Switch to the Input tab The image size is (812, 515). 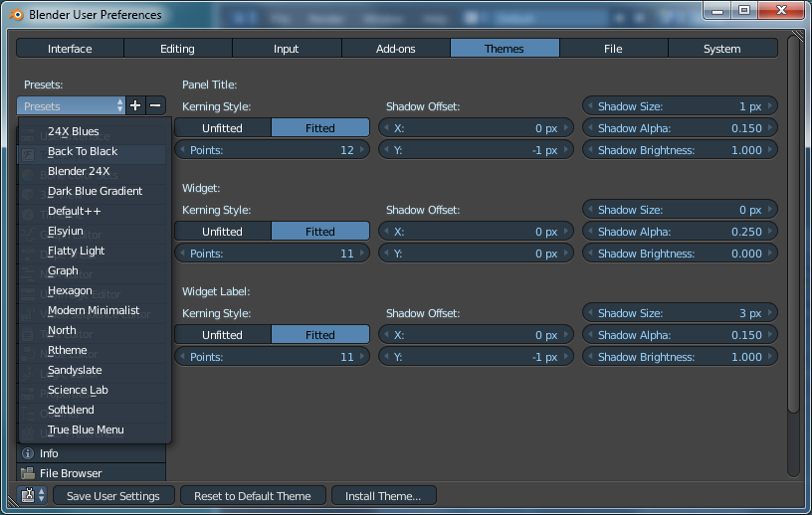tap(287, 49)
